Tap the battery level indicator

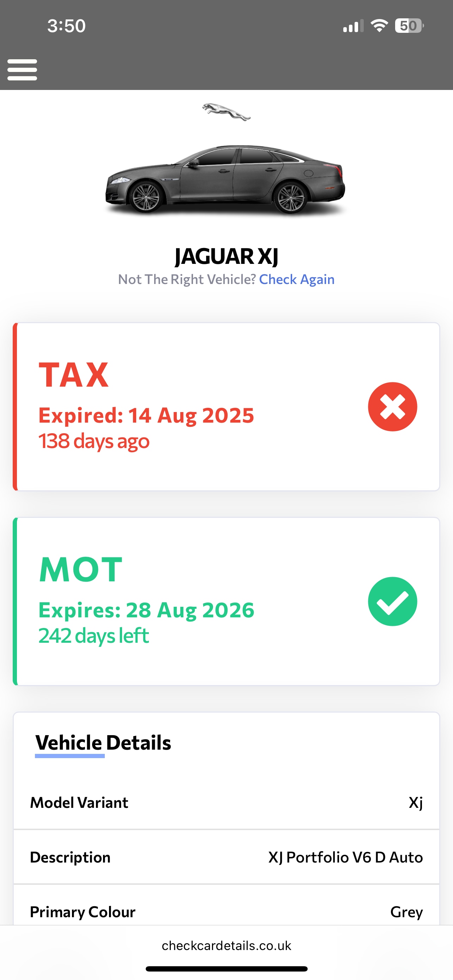tap(409, 26)
